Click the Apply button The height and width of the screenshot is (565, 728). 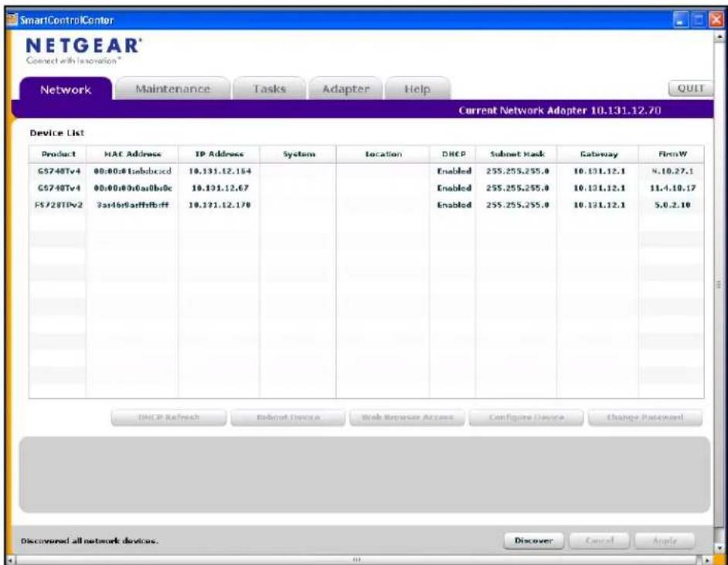click(665, 540)
